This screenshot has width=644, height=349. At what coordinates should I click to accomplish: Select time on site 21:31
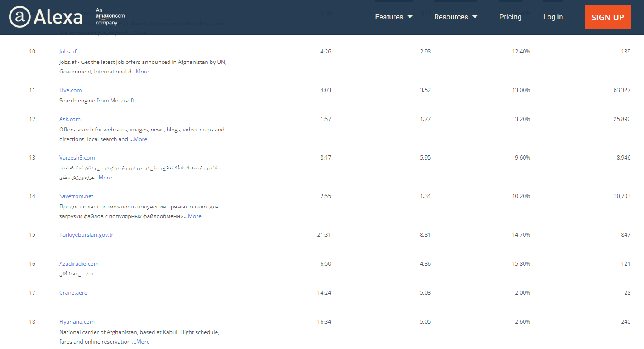[324, 235]
